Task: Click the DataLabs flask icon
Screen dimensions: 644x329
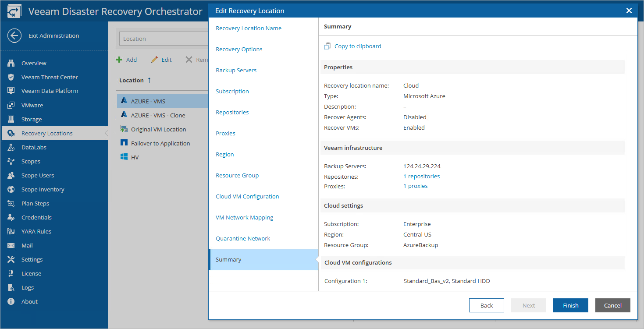Action: pos(11,148)
